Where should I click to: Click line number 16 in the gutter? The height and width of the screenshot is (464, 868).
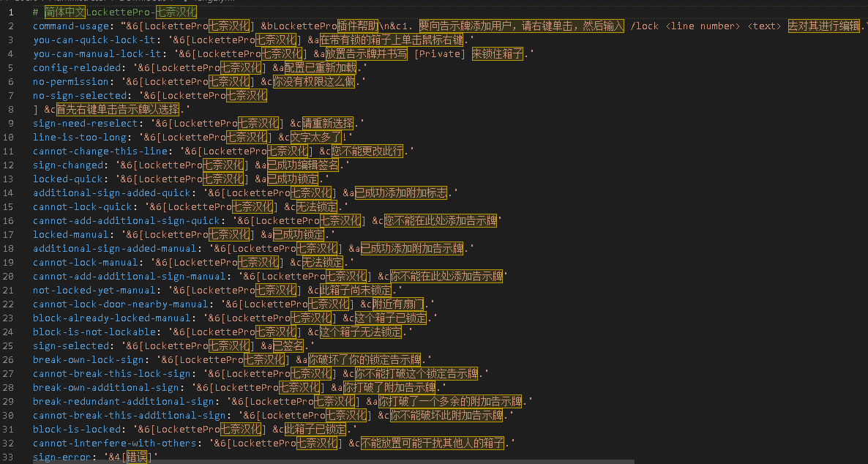tap(8, 220)
